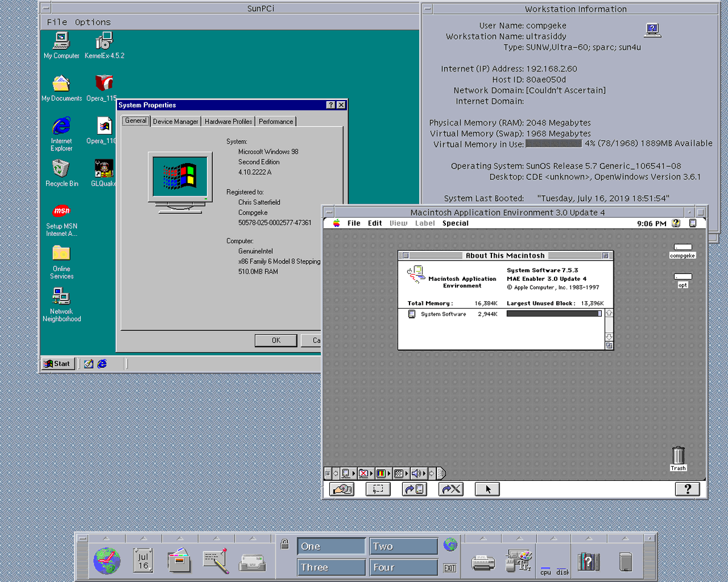
Task: Open the Mac Apple menu
Action: (336, 223)
